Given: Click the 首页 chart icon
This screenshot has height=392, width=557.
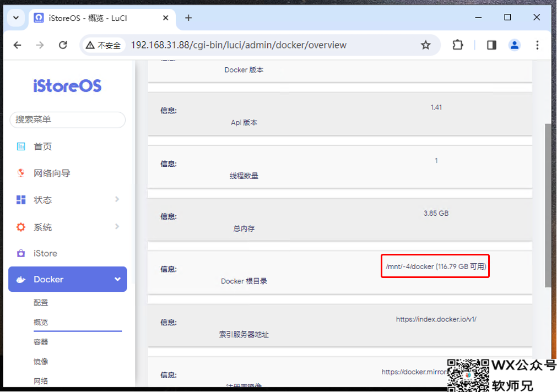Looking at the screenshot, I should (x=21, y=146).
